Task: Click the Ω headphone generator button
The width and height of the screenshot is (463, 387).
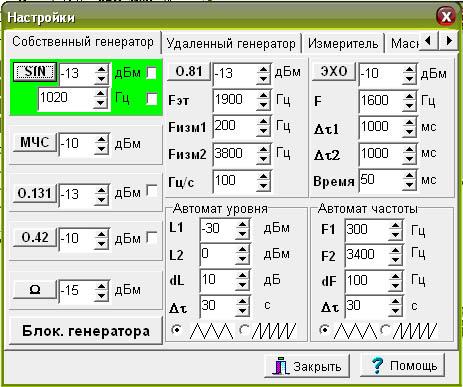Action: pyautogui.click(x=35, y=289)
